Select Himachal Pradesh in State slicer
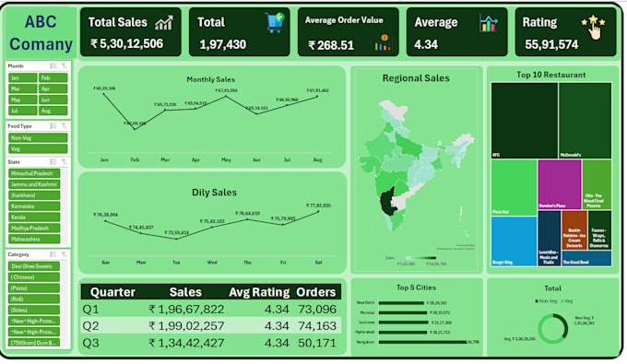The width and height of the screenshot is (627, 364). pyautogui.click(x=34, y=173)
